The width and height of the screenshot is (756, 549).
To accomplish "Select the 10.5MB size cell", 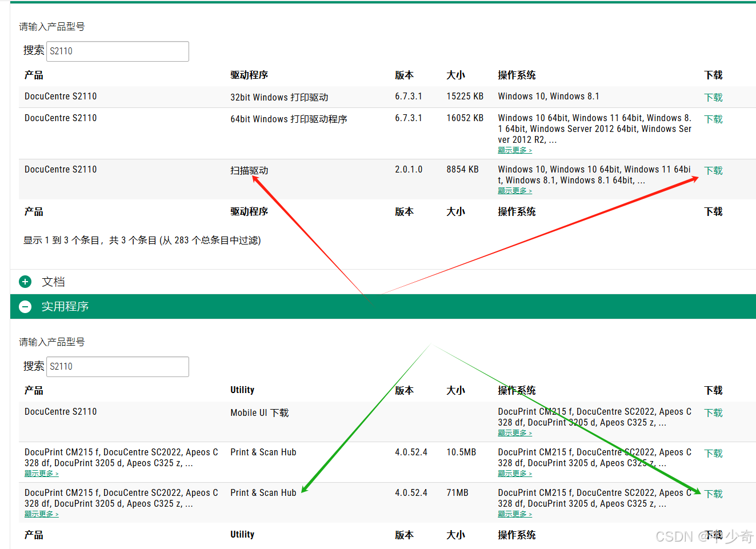I will click(461, 452).
